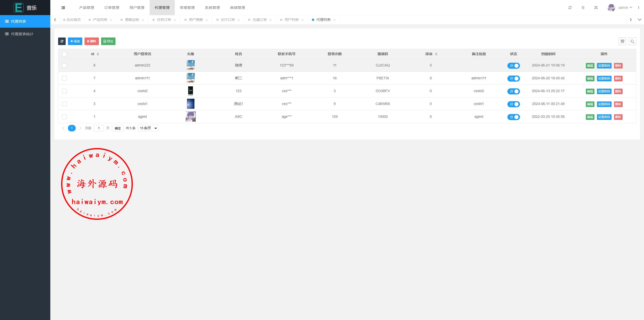Image resolution: width=644 pixels, height=320 pixels.
Task: Open the 15 条/页 page size dropdown
Action: coord(148,128)
